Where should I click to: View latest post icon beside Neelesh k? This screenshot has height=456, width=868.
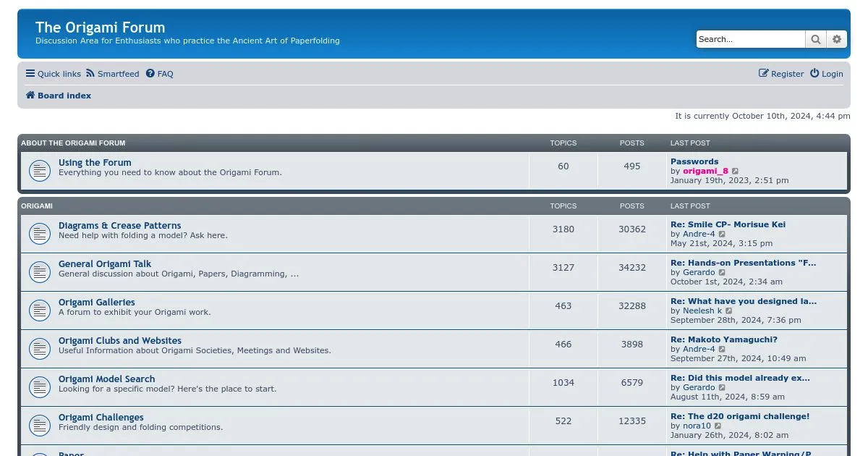coord(729,311)
